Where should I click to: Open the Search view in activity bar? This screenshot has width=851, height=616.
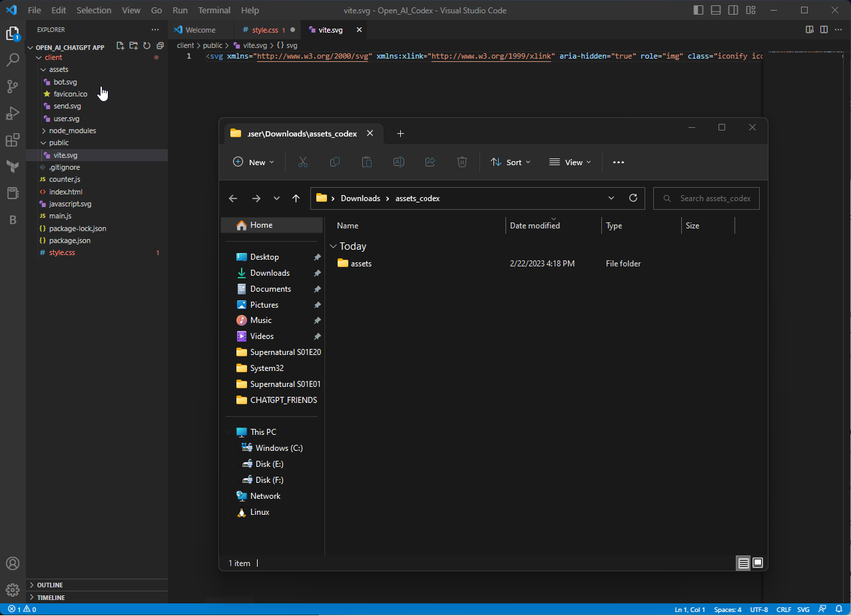click(x=13, y=60)
